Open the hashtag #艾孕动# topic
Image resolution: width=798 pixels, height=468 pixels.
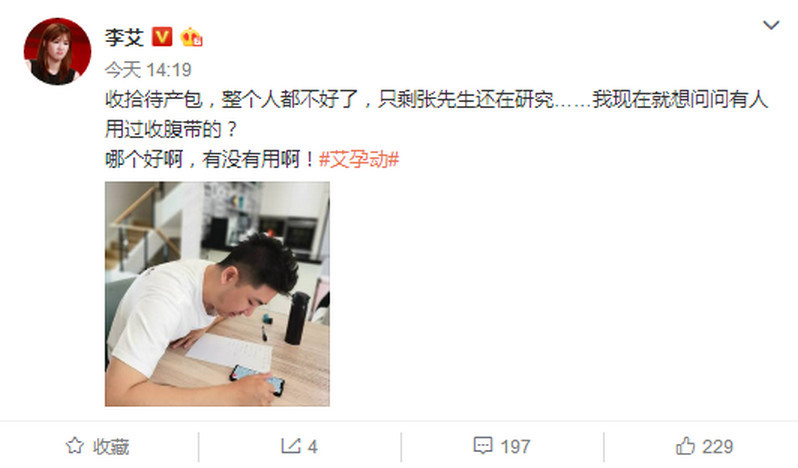[x=359, y=160]
